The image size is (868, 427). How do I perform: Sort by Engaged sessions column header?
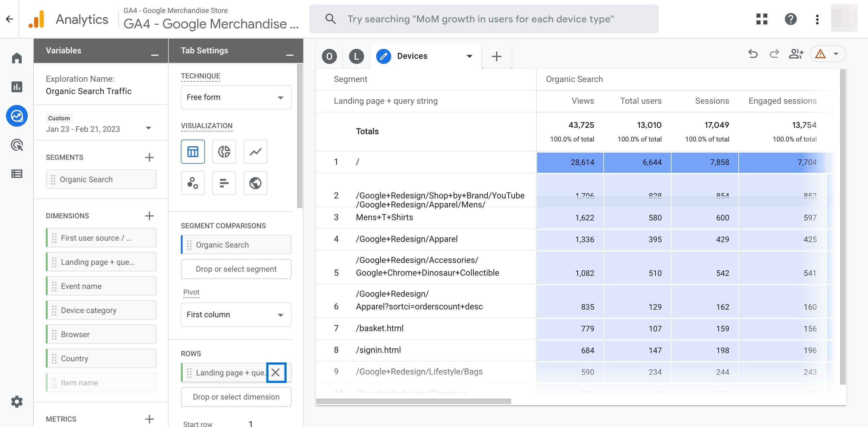(782, 101)
